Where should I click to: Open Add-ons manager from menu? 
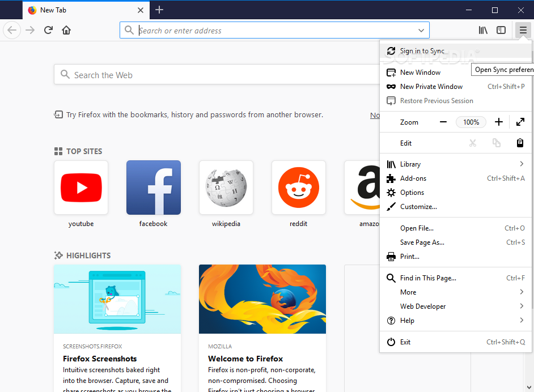[x=456, y=178]
